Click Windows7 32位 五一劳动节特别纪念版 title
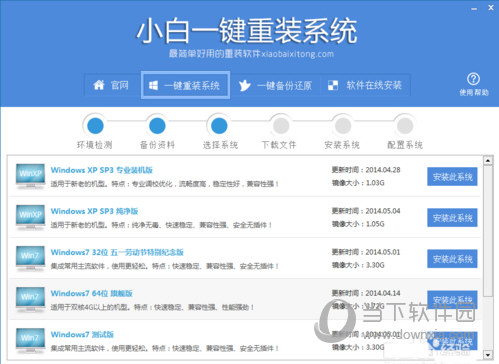Viewport: 499px width, 364px height. 117,252
